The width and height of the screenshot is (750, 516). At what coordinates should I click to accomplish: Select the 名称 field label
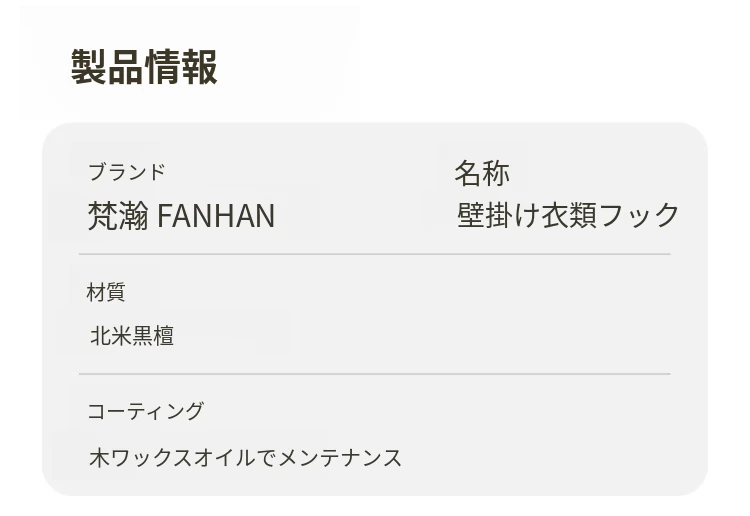(482, 173)
